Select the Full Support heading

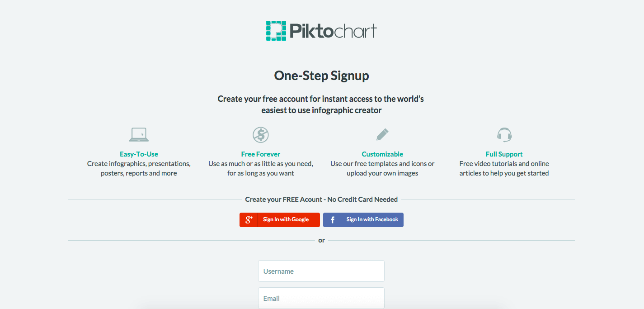pos(504,154)
